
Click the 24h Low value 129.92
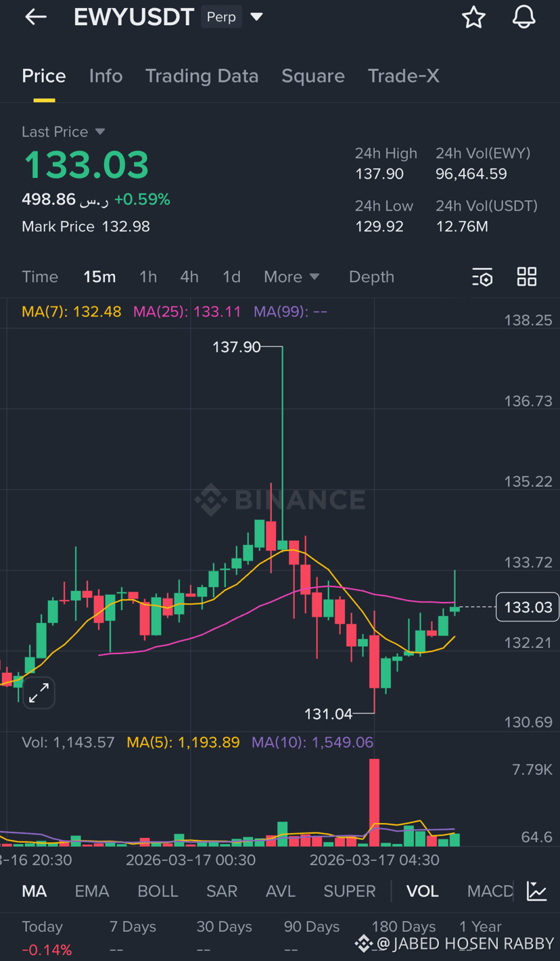(379, 226)
